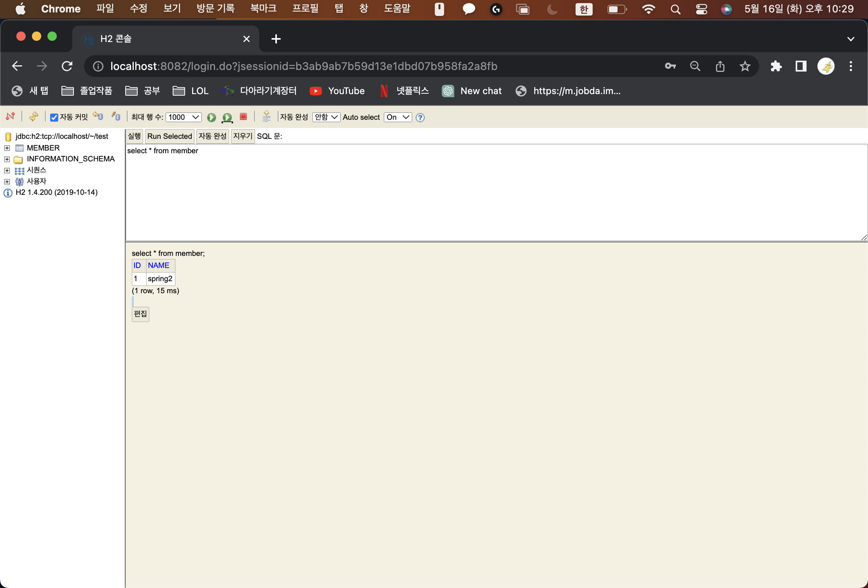The height and width of the screenshot is (588, 868).
Task: Open the 파일 menu
Action: pos(105,9)
